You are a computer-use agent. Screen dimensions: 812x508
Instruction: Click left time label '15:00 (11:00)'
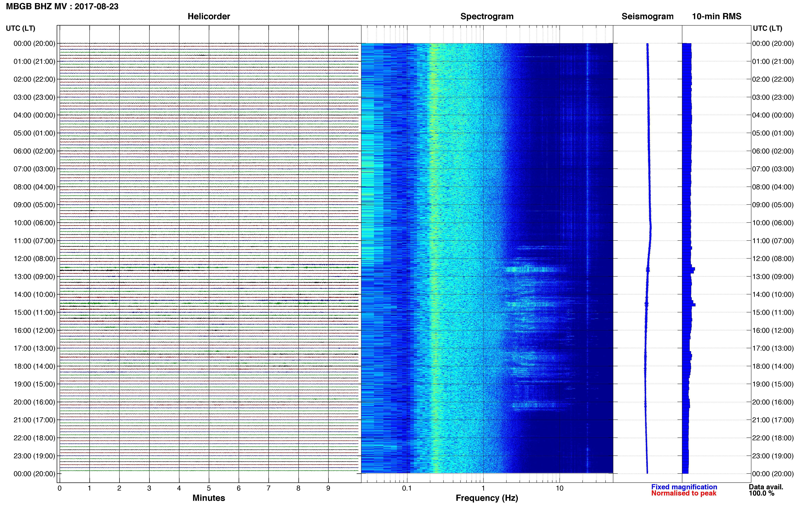(x=34, y=312)
